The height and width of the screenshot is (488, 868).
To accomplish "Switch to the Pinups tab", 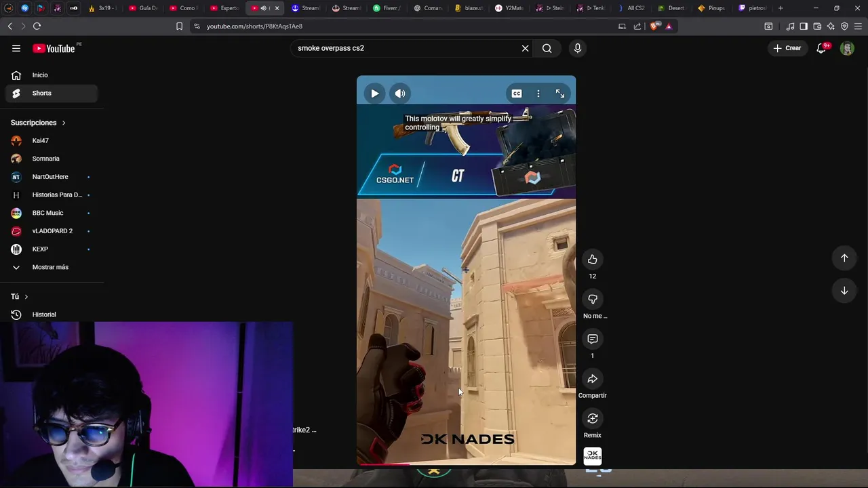I will (x=712, y=8).
